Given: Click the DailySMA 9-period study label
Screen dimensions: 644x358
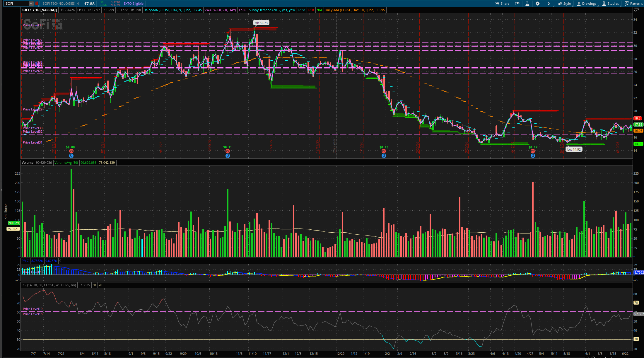Looking at the screenshot, I should (168, 10).
